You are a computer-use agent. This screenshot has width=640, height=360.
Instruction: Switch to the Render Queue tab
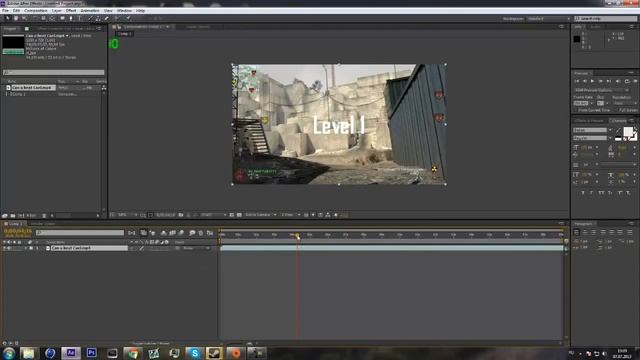[42, 224]
